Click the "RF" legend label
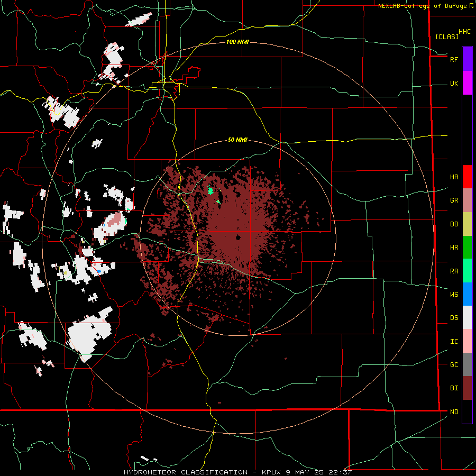 click(454, 59)
